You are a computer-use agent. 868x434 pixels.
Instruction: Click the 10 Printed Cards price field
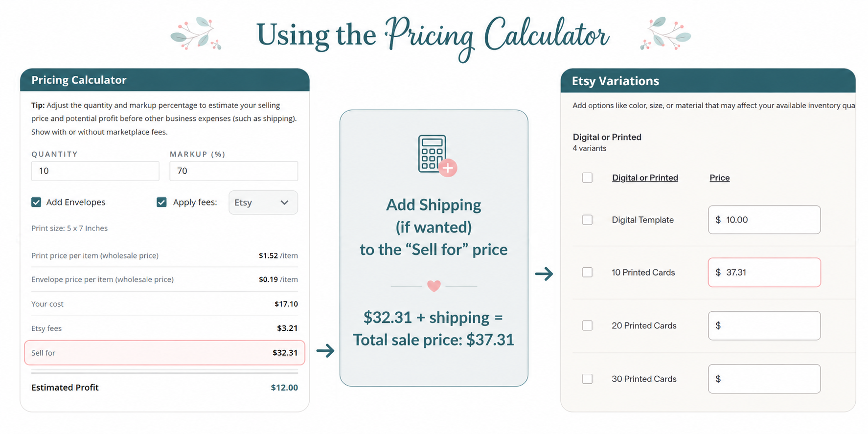point(764,272)
